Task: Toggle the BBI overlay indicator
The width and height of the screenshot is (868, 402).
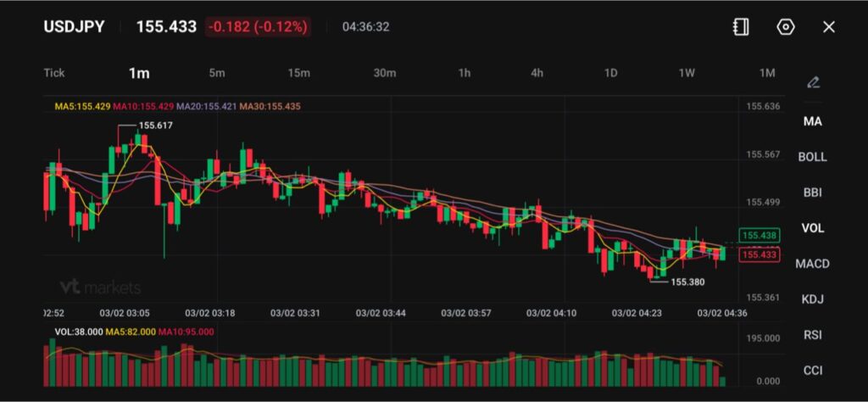Action: tap(812, 193)
